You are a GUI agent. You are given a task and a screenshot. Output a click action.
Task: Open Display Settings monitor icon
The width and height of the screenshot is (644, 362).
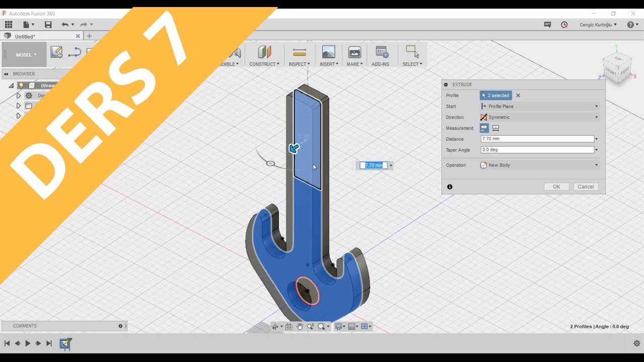[x=339, y=326]
